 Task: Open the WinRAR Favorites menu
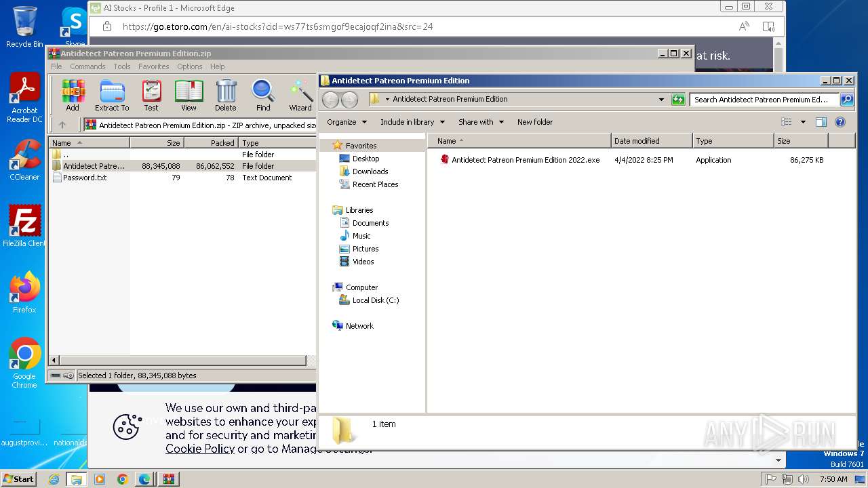tap(154, 66)
